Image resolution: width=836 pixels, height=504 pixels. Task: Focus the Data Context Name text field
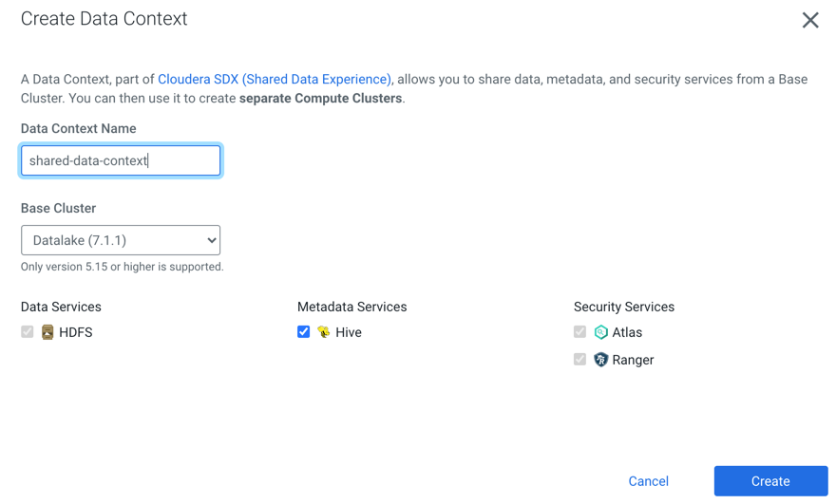click(x=121, y=160)
